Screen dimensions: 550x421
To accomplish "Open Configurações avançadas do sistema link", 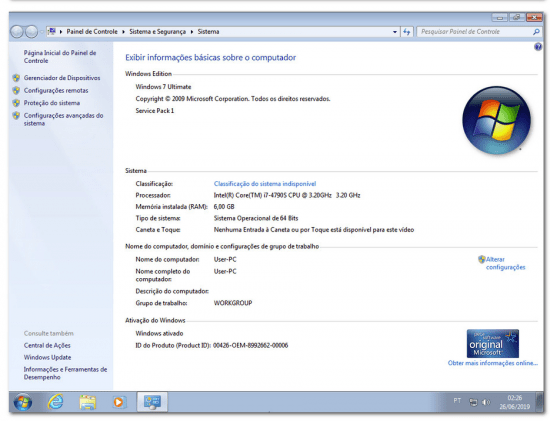I will (63, 119).
